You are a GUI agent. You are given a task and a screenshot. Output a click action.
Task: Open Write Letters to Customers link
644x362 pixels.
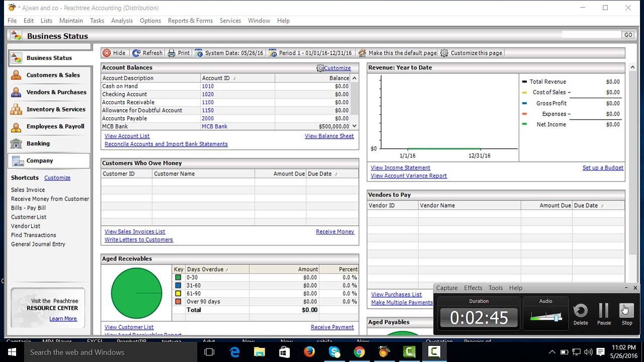139,240
